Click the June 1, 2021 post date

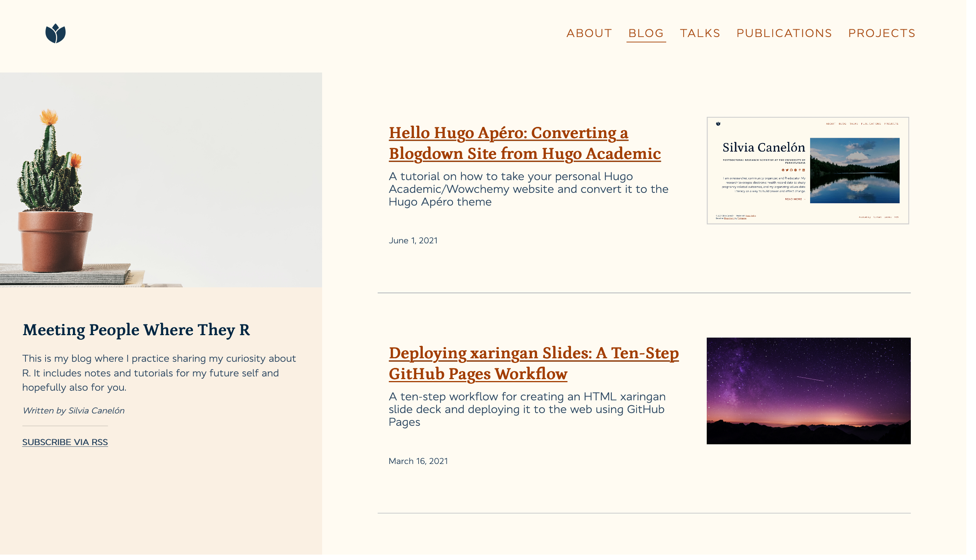[413, 241]
